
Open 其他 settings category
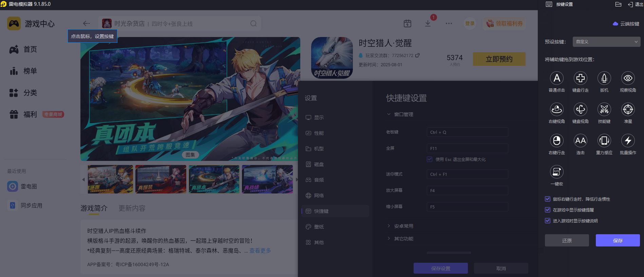[335, 242]
